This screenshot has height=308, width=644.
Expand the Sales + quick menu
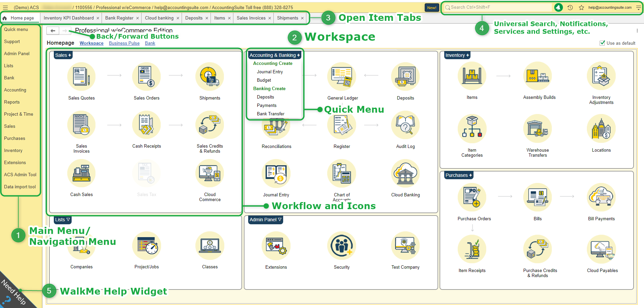(x=63, y=55)
